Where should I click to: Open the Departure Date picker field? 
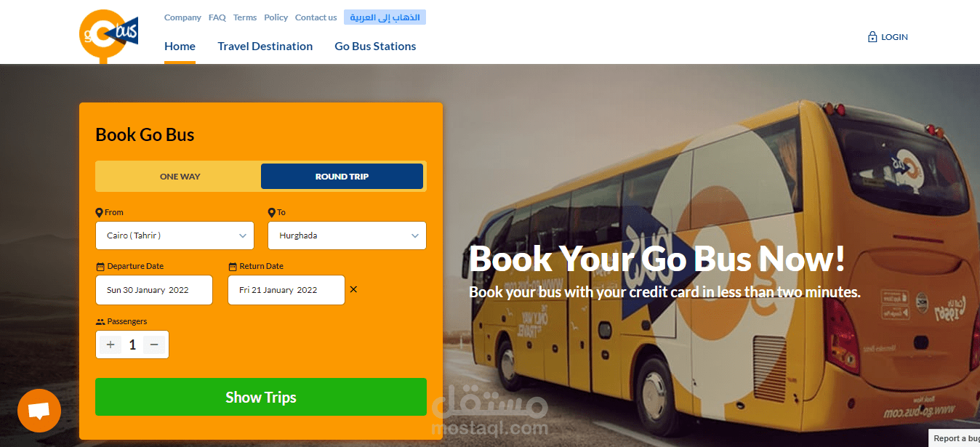coord(154,290)
